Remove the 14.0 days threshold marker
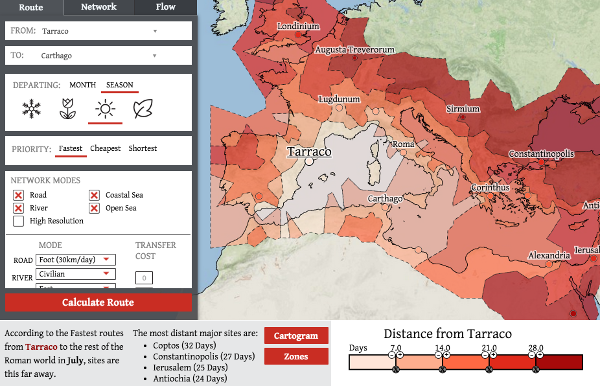 (442, 370)
